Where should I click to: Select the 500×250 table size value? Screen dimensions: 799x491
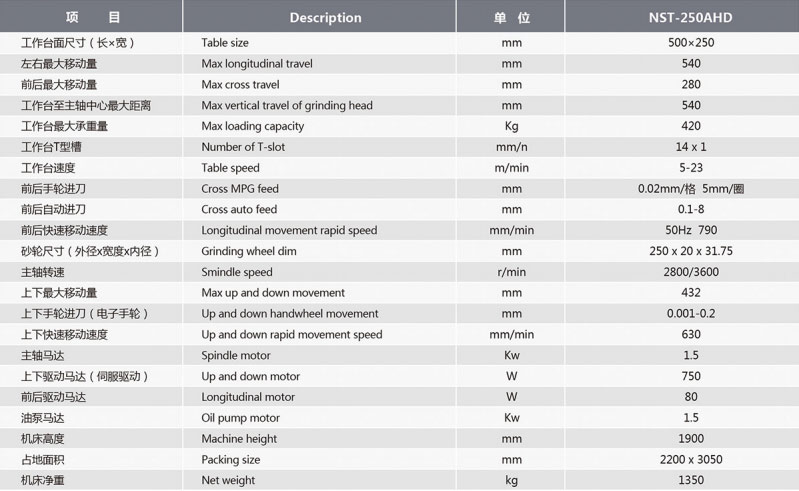click(x=691, y=43)
